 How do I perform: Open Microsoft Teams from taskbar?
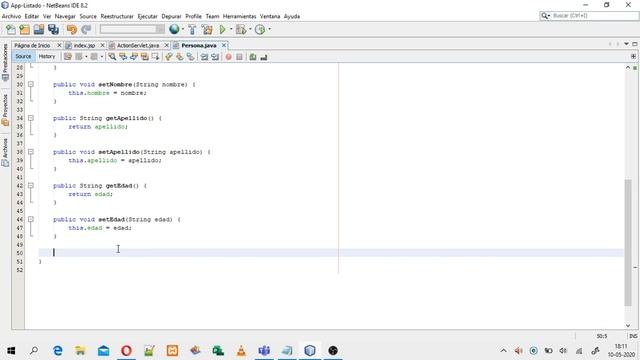(264, 351)
